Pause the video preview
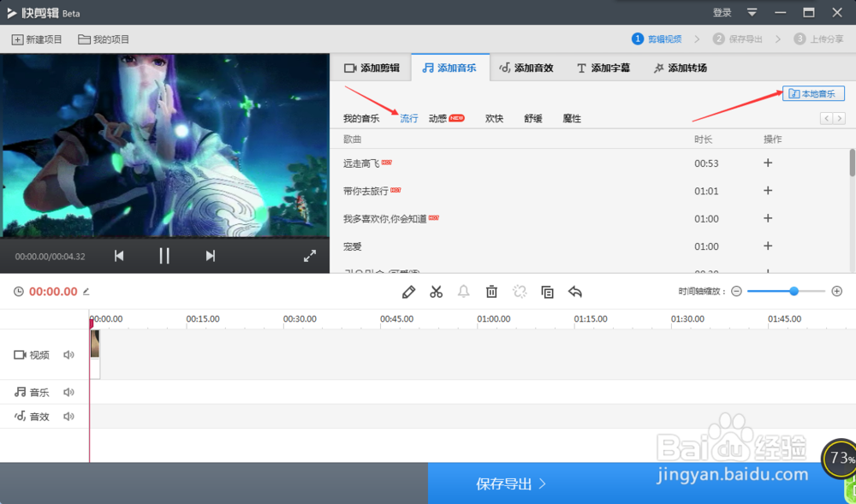 click(164, 256)
